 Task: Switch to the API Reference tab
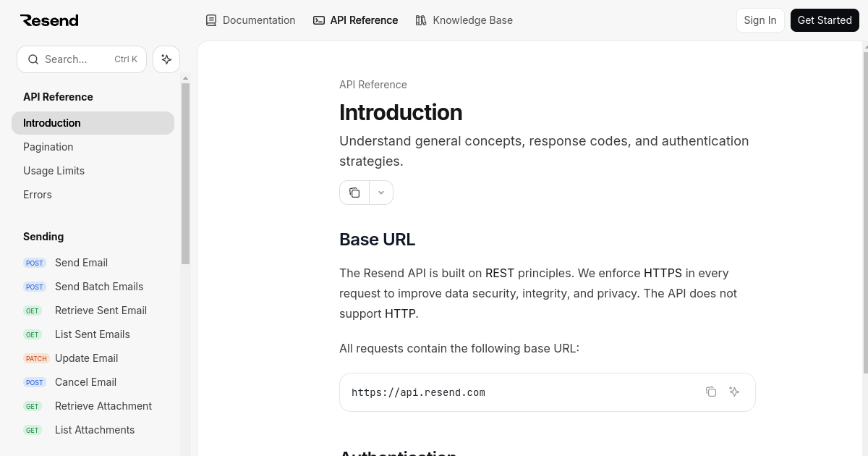point(355,20)
